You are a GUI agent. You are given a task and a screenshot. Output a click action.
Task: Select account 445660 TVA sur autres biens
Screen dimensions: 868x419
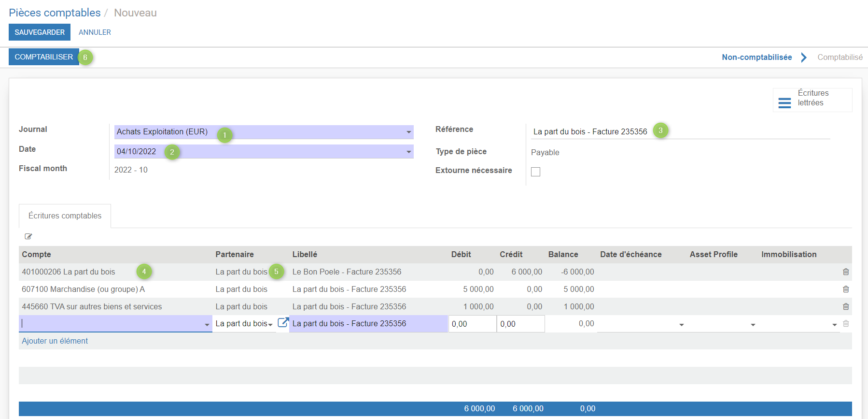coord(92,306)
